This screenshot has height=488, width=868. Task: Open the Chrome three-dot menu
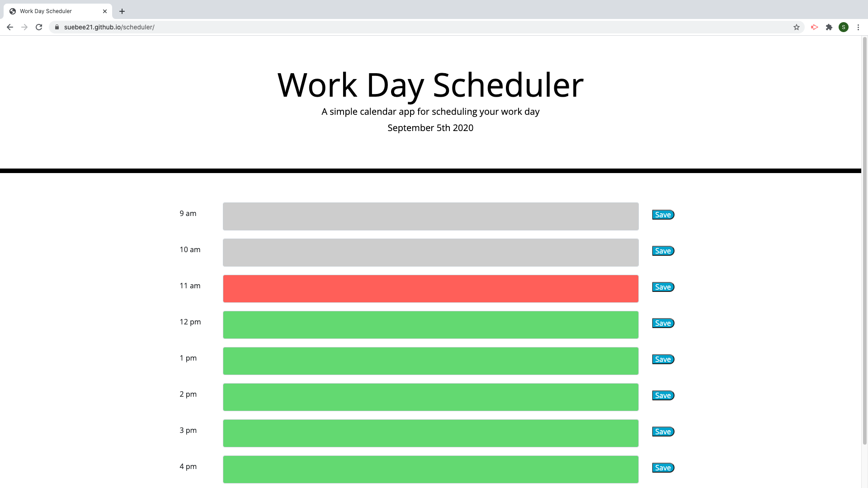point(859,27)
